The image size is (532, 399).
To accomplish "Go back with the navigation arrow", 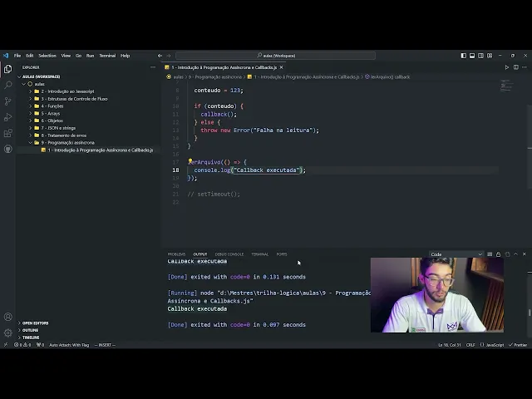I will point(160,56).
